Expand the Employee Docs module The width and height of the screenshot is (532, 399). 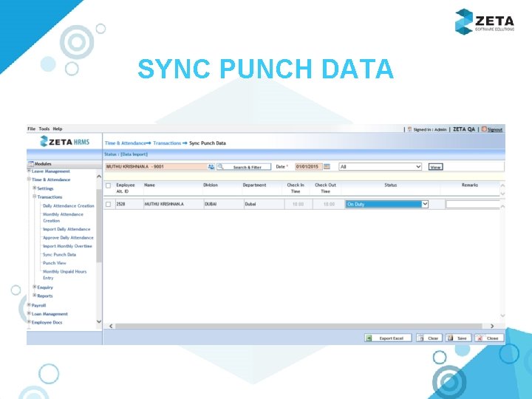pyautogui.click(x=29, y=321)
